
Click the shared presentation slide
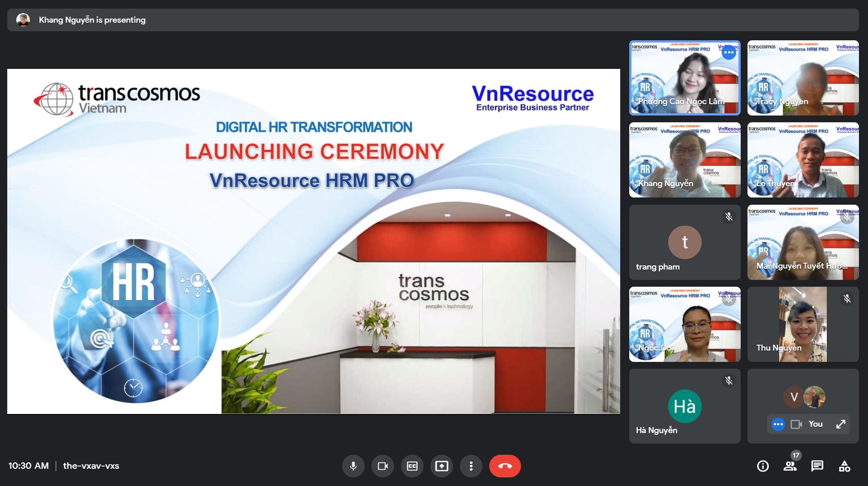click(x=313, y=241)
